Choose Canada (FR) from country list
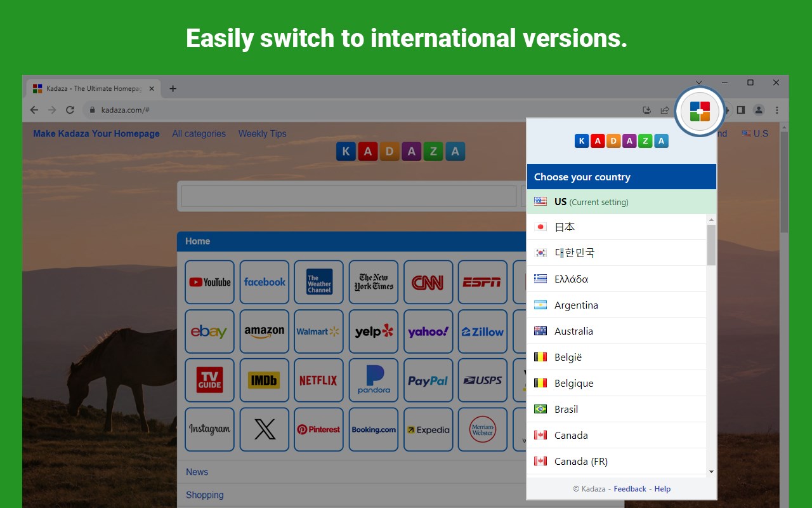812x508 pixels. (x=616, y=461)
